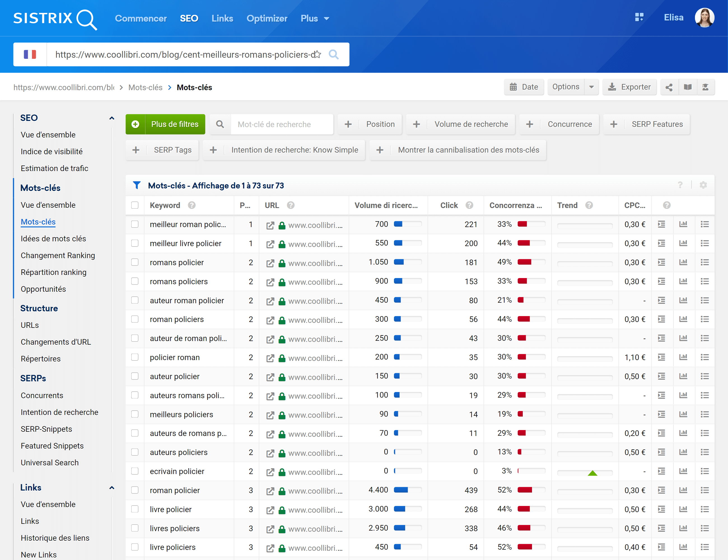
Task: Open Intention de recherche: Know Simple filter
Action: pos(284,150)
